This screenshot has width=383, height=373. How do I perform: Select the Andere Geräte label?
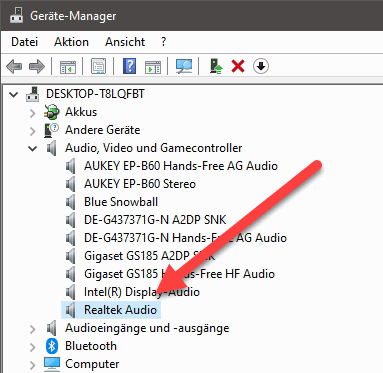[x=103, y=130]
